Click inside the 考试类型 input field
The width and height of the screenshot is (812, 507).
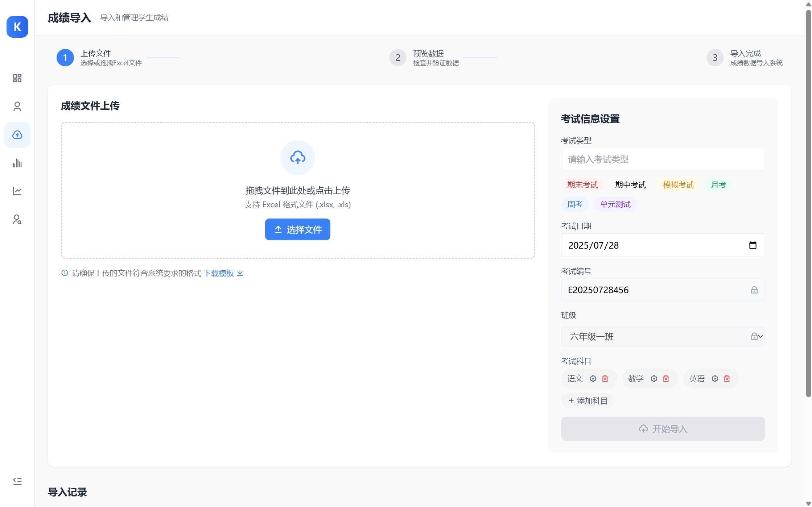point(663,159)
